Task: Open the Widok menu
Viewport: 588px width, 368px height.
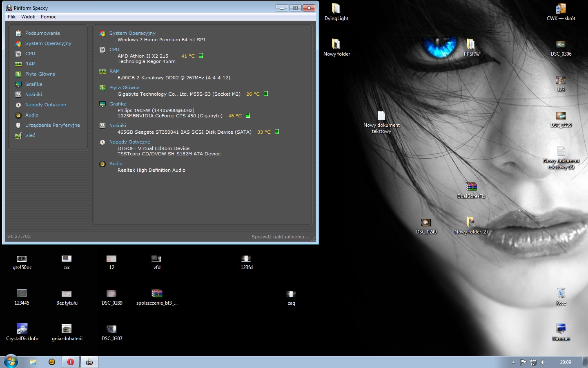Action: pos(28,17)
